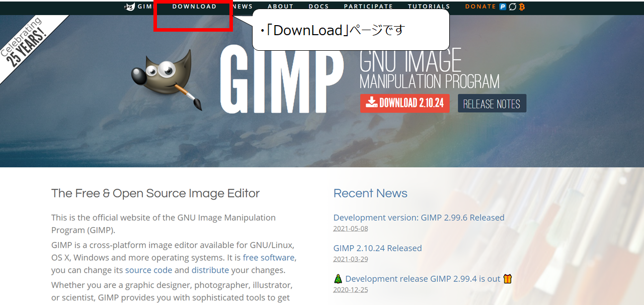Open the DOCS menu item
The width and height of the screenshot is (644, 305).
point(318,7)
